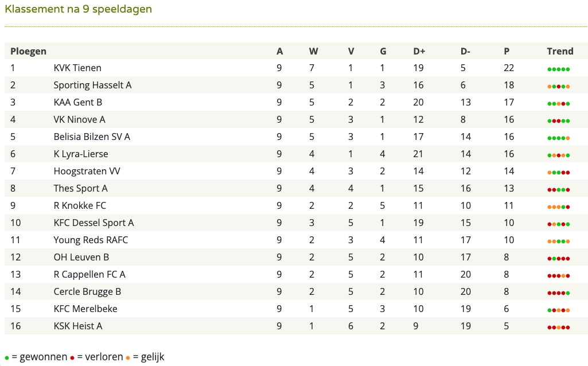Click the red 'verloren' legend dot
588x366 pixels.
[72, 358]
